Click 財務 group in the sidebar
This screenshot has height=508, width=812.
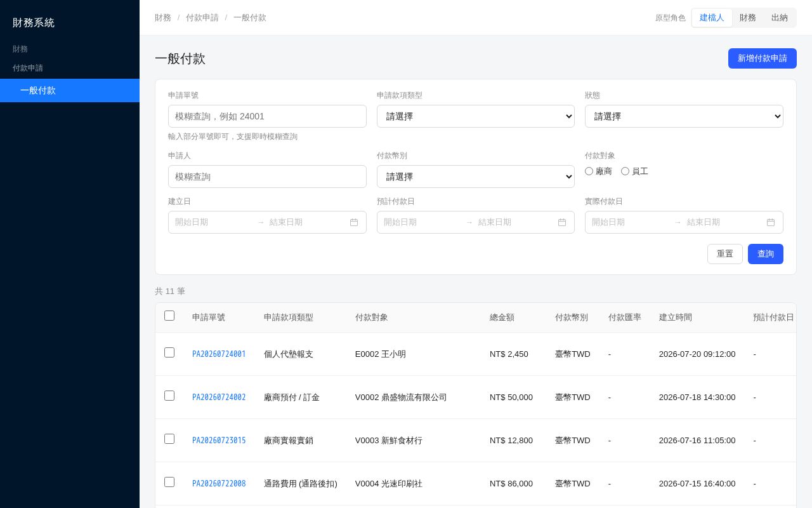[x=20, y=49]
